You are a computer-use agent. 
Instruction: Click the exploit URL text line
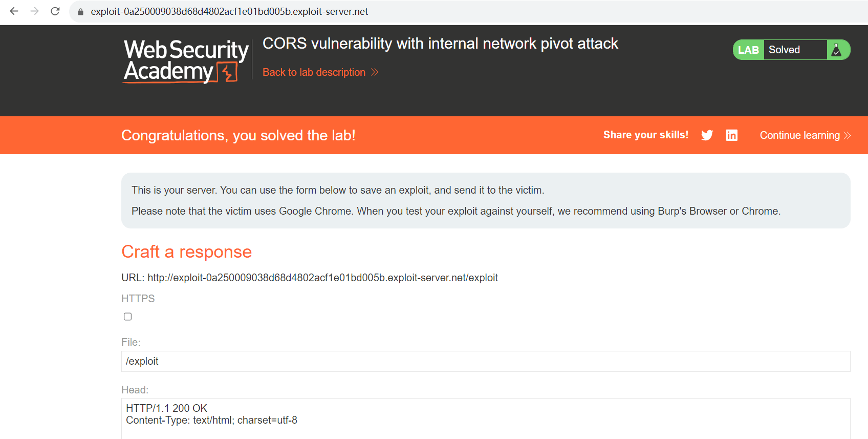tap(310, 278)
